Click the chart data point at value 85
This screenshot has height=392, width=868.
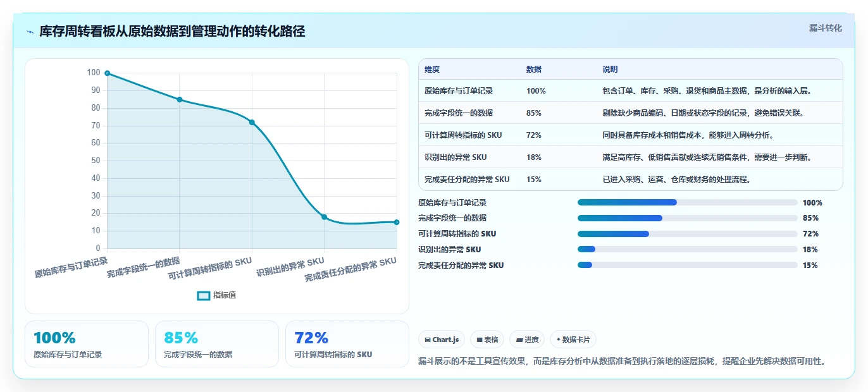click(x=180, y=99)
